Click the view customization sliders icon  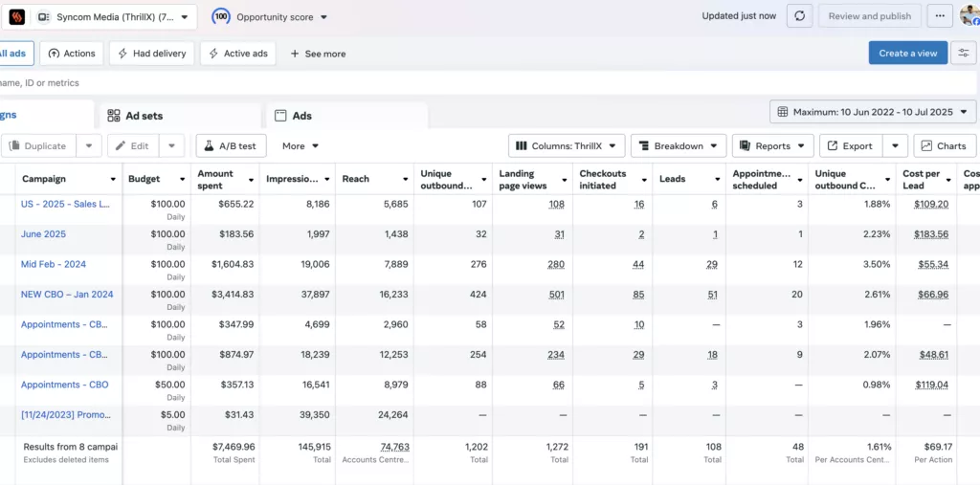point(964,54)
